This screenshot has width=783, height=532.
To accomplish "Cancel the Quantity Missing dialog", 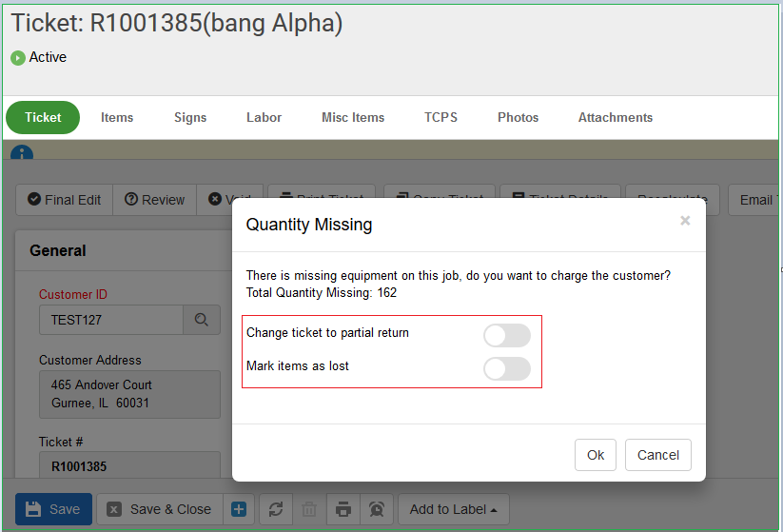I will 657,455.
